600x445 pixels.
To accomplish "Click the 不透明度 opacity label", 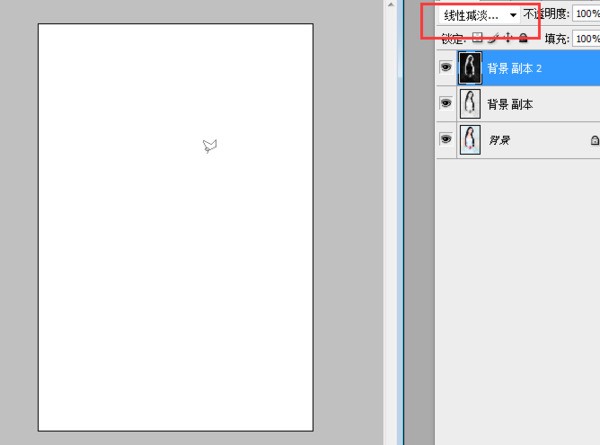I will point(548,16).
